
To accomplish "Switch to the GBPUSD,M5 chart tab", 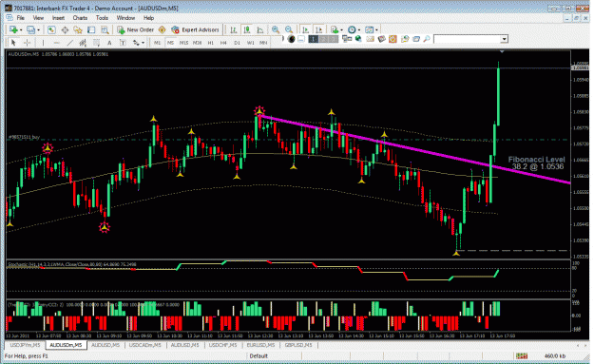I will (298, 345).
